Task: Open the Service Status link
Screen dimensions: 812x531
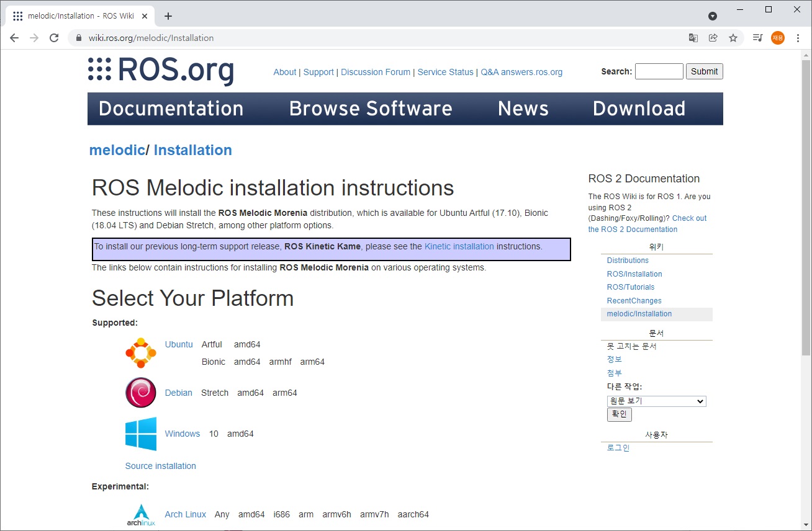Action: (x=445, y=72)
